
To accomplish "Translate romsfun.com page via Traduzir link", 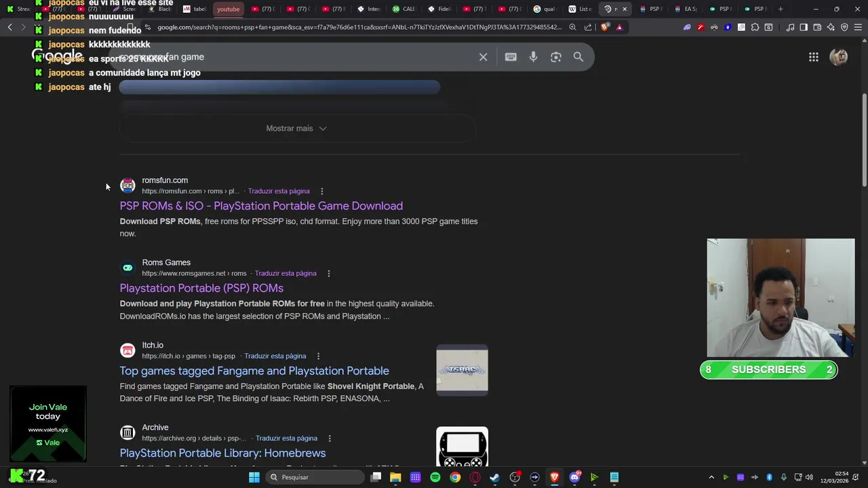I will tap(279, 191).
